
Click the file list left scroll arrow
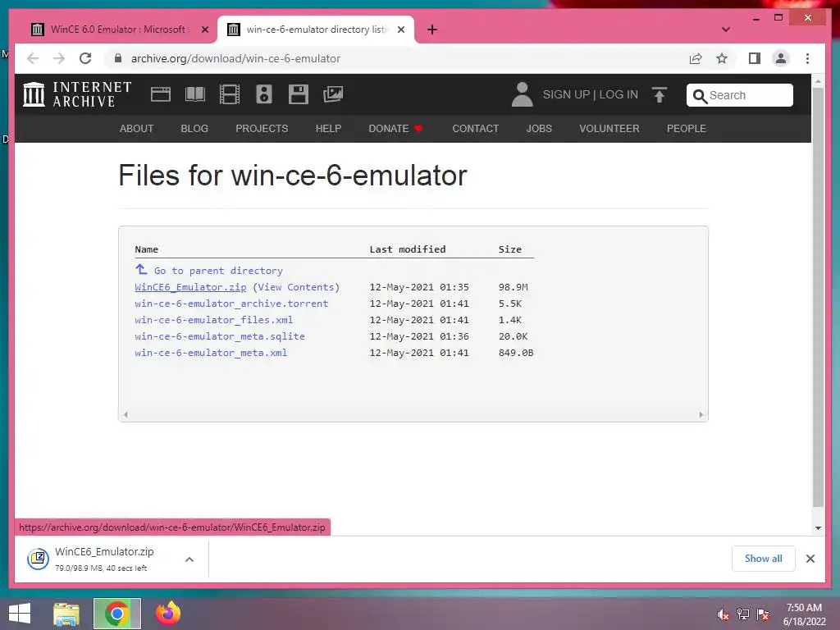[126, 414]
